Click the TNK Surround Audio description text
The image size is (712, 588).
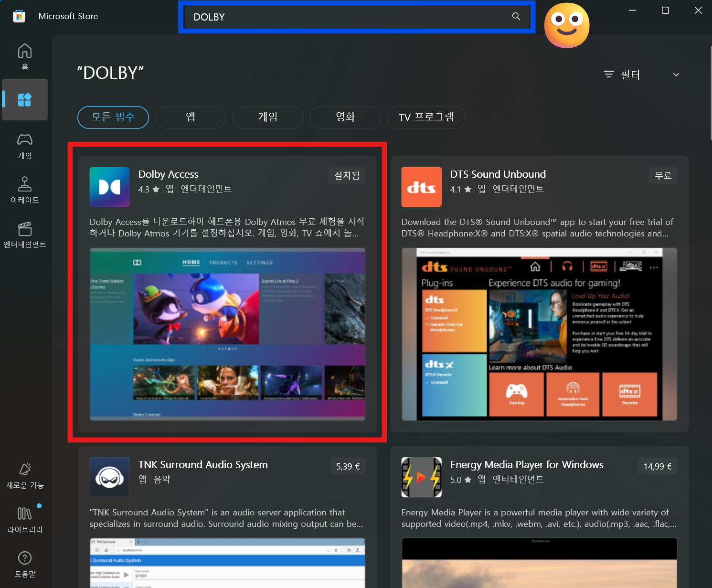(226, 518)
